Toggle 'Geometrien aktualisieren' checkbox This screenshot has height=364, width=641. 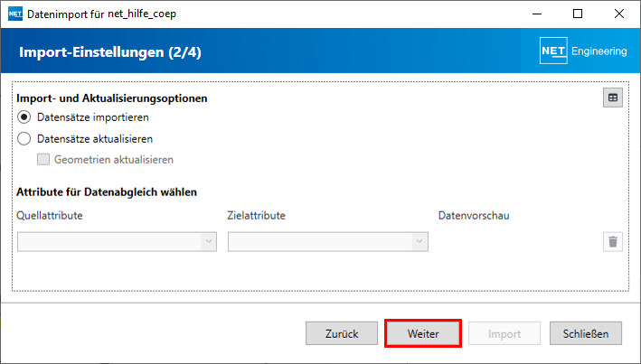[43, 159]
